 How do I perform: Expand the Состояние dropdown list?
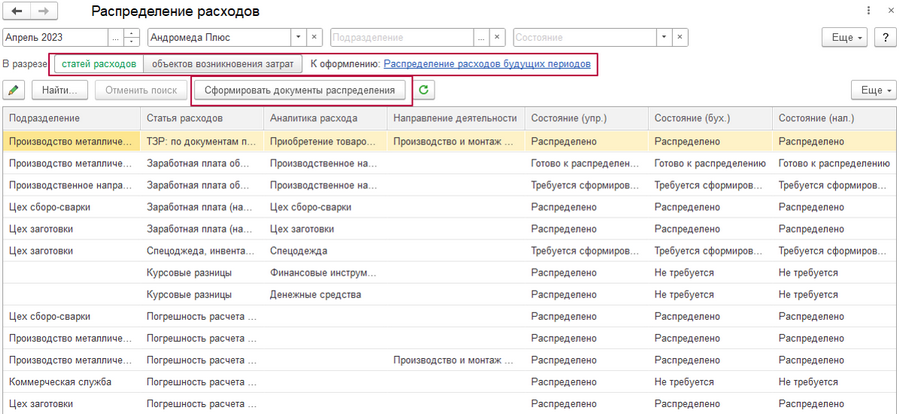[x=664, y=37]
